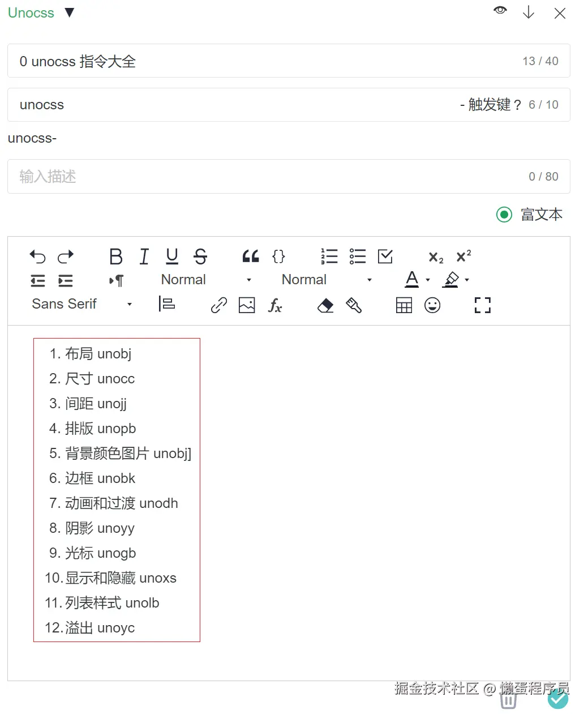This screenshot has width=588, height=714.
Task: Apply superscript formatting
Action: pos(463,256)
